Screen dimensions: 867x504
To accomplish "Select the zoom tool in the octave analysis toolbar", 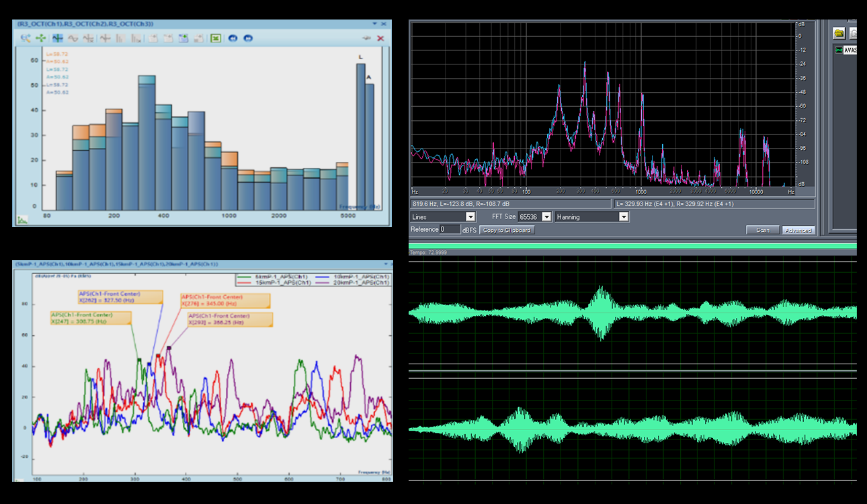I will 24,38.
